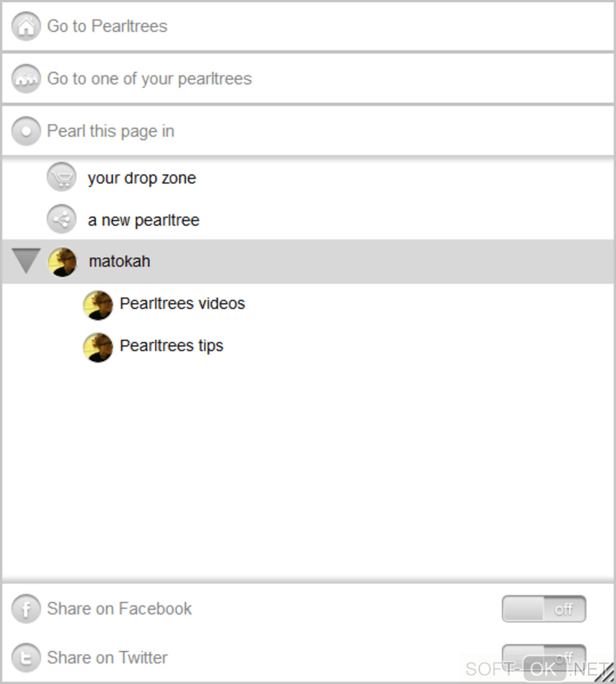Select Go to one of your pearltrees
Screen dimensions: 616x684
tap(149, 78)
